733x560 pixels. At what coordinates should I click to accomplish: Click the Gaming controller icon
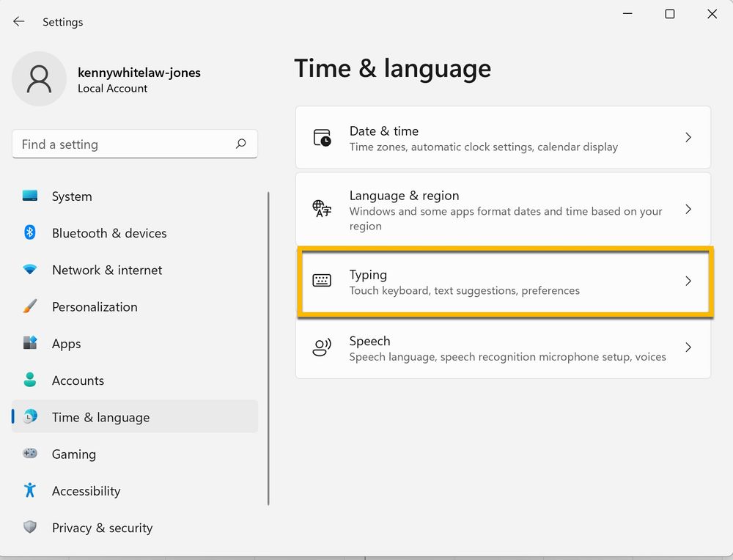pos(30,454)
